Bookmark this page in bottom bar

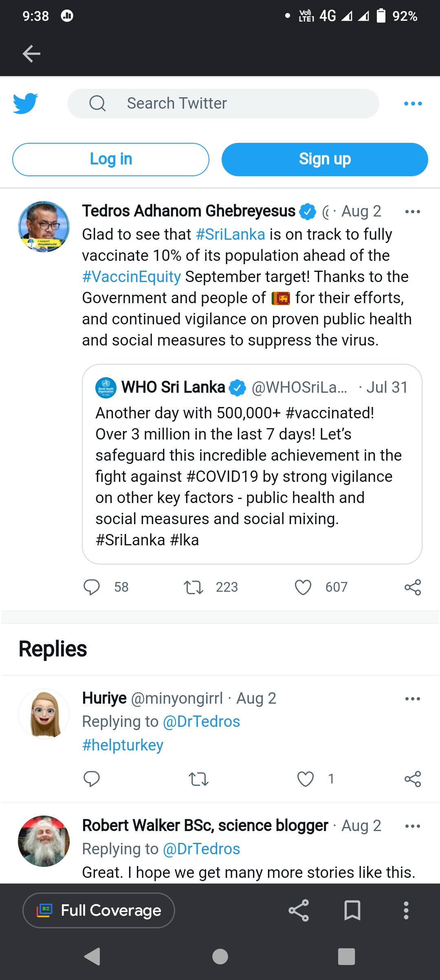coord(352,910)
